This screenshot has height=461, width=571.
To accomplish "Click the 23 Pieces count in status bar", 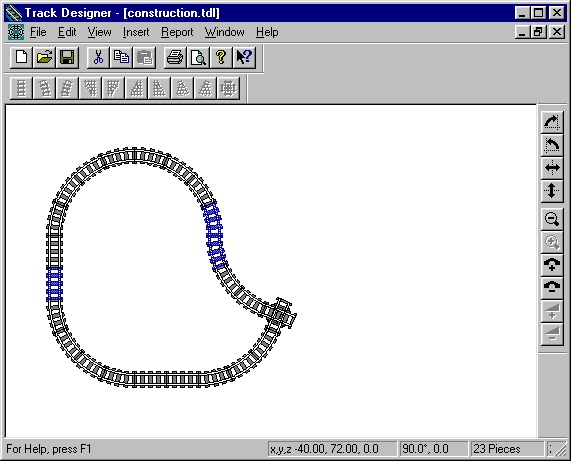I will pyautogui.click(x=507, y=449).
